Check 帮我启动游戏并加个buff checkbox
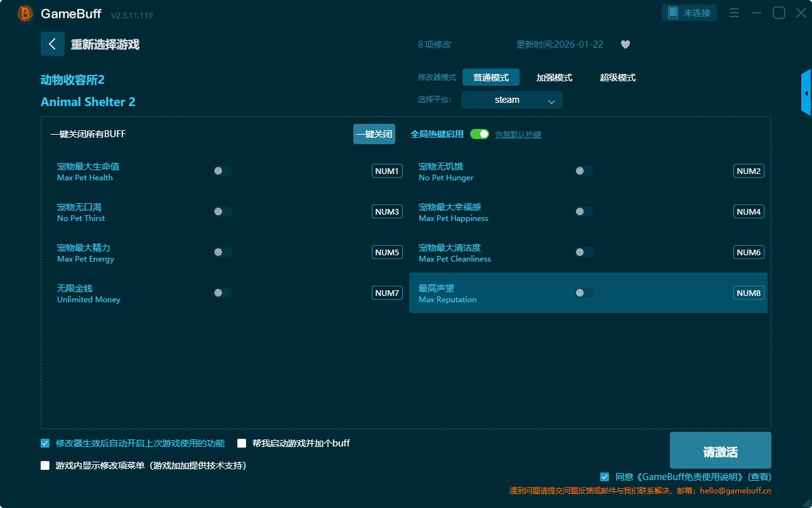Viewport: 812px width, 508px height. click(x=242, y=443)
